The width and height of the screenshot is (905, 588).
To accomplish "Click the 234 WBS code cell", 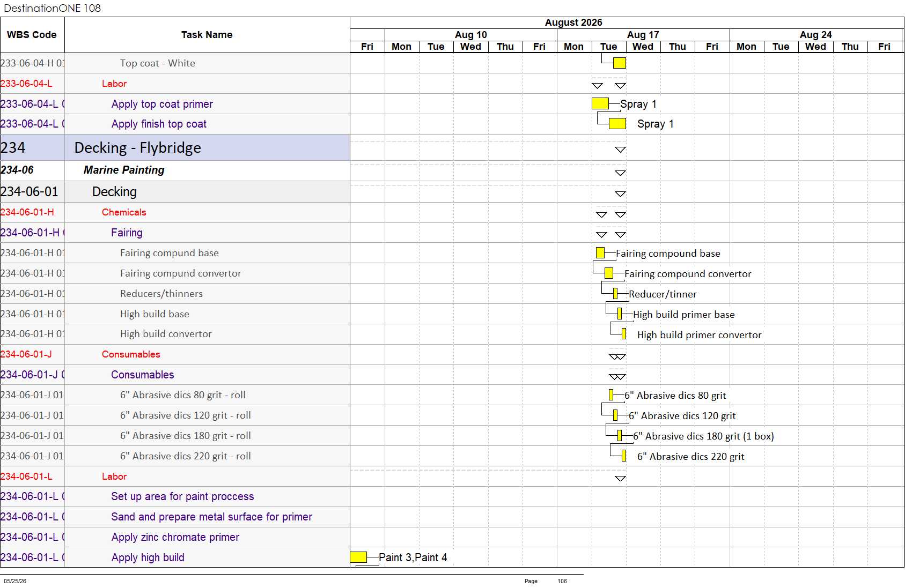I will pos(32,147).
